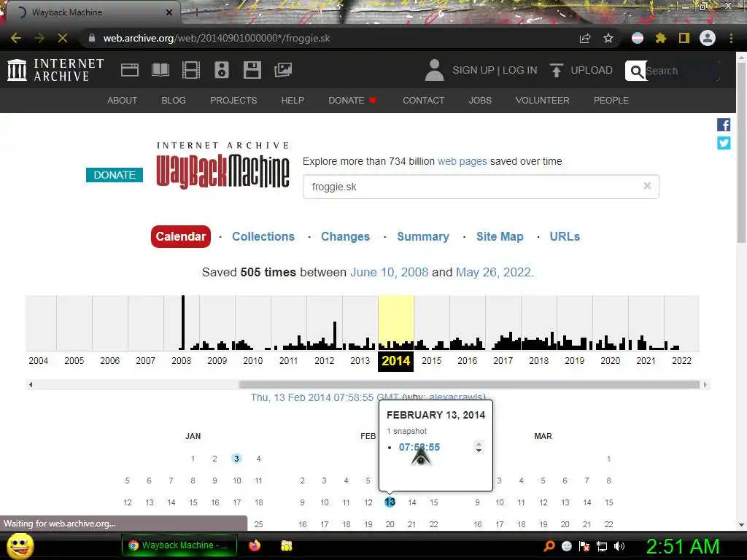Viewport: 747px width, 560px height.
Task: Open BLOG menu item
Action: (x=174, y=101)
